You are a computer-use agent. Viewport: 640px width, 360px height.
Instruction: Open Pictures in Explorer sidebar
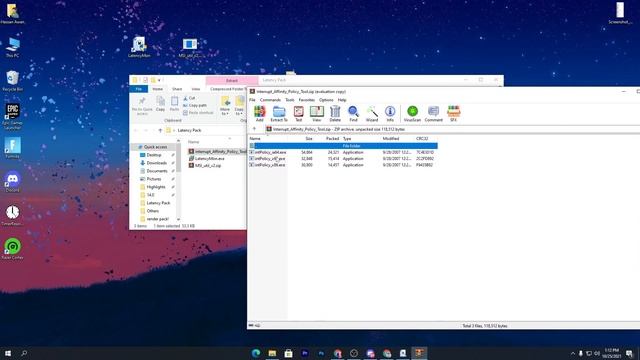(x=153, y=179)
